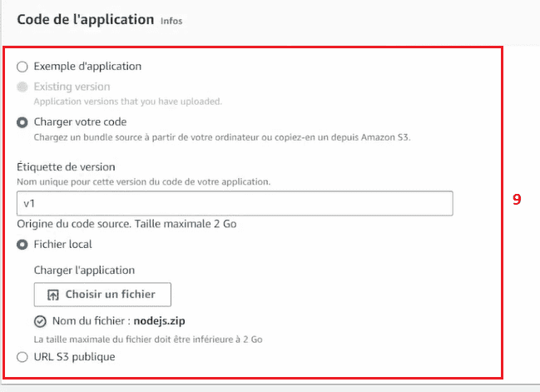This screenshot has height=392, width=540.
Task: Click the Charger votre code label text
Action: coord(80,122)
